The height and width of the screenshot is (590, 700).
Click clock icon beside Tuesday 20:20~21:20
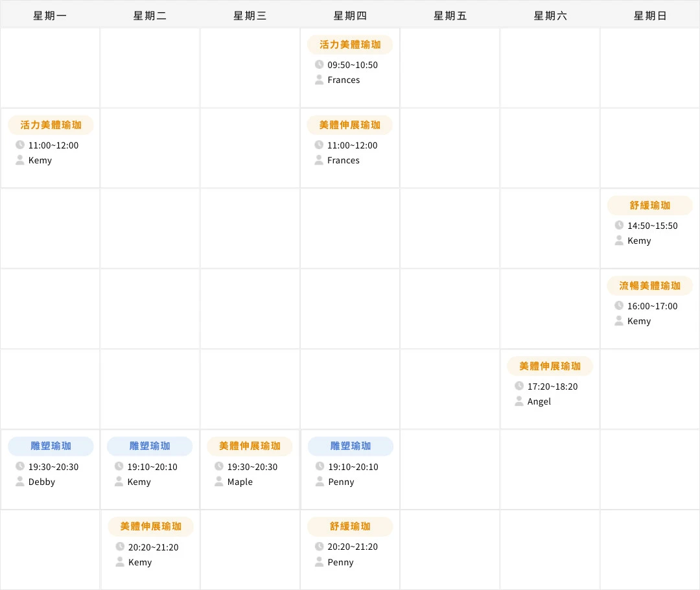click(120, 547)
